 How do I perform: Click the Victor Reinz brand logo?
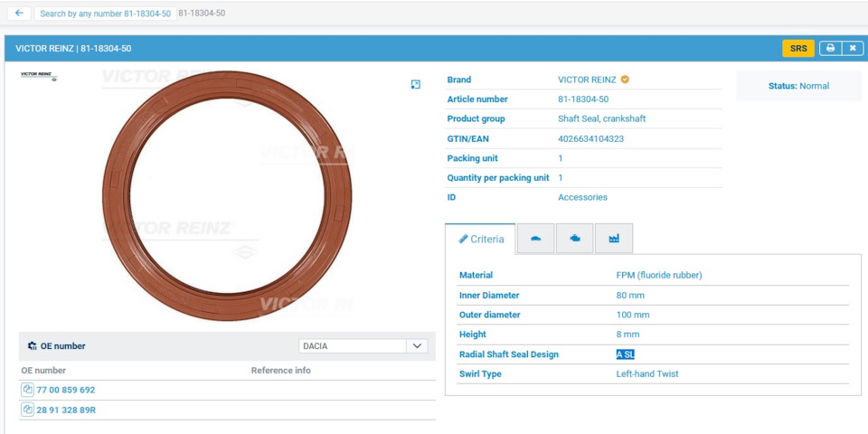point(39,76)
